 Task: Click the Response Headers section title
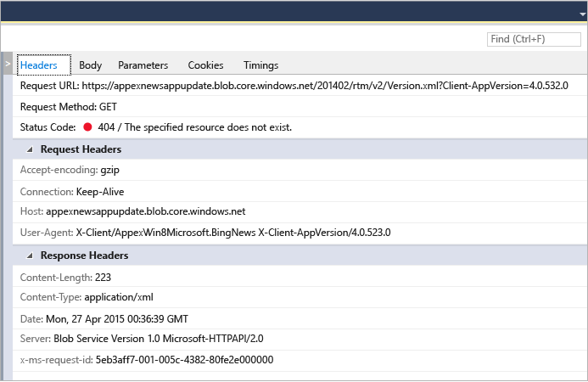pyautogui.click(x=84, y=256)
